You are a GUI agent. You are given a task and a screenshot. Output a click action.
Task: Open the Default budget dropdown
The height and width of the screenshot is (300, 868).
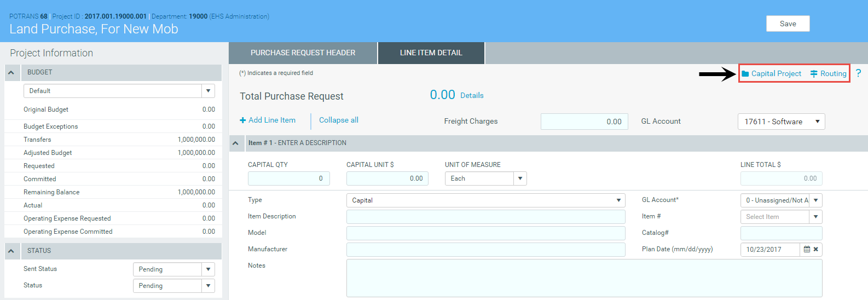pyautogui.click(x=208, y=91)
